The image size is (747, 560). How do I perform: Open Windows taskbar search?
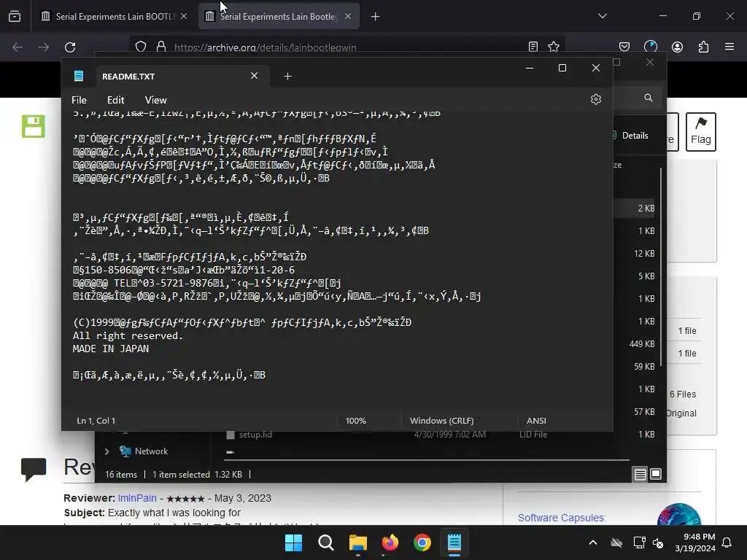[x=326, y=542]
